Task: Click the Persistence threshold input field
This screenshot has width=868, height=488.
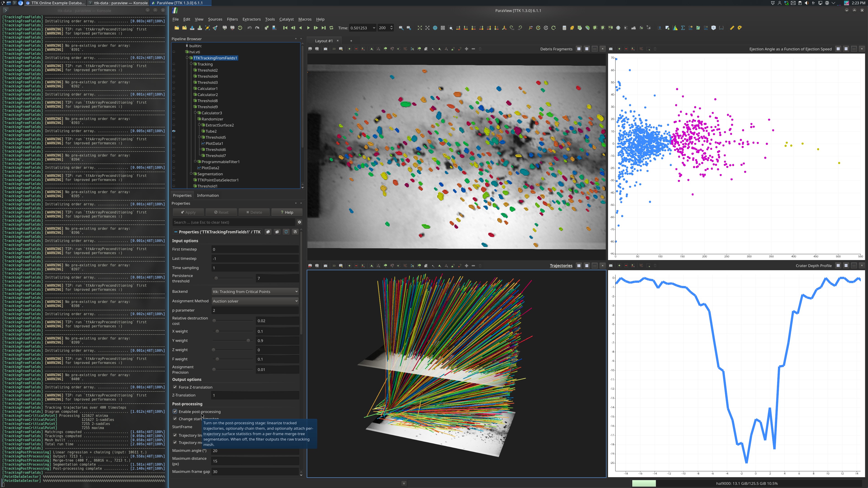Action: click(x=277, y=278)
